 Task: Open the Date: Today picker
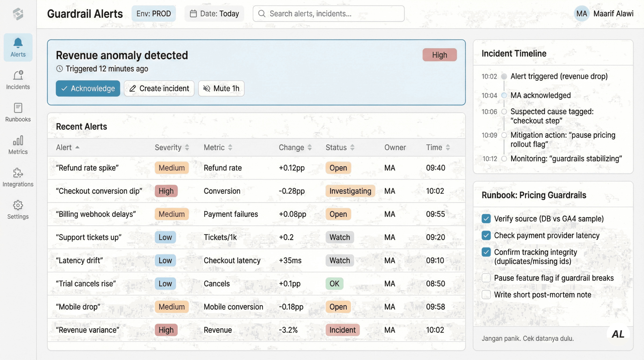point(214,14)
